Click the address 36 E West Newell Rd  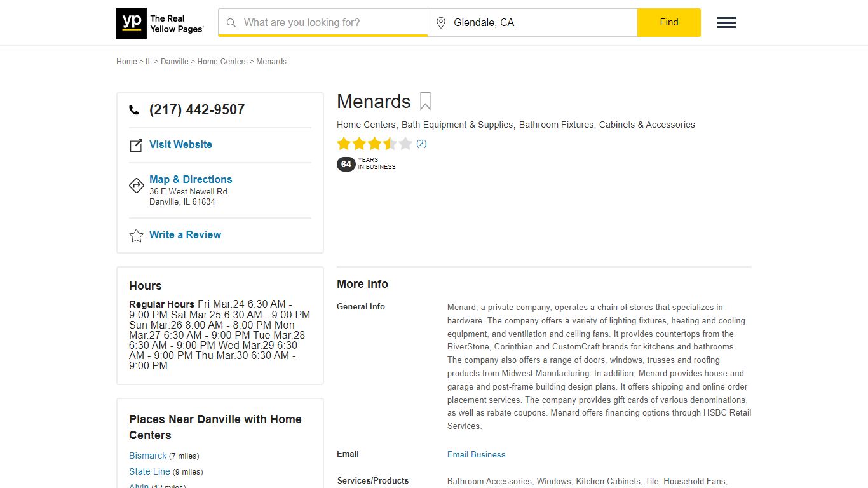tap(188, 192)
